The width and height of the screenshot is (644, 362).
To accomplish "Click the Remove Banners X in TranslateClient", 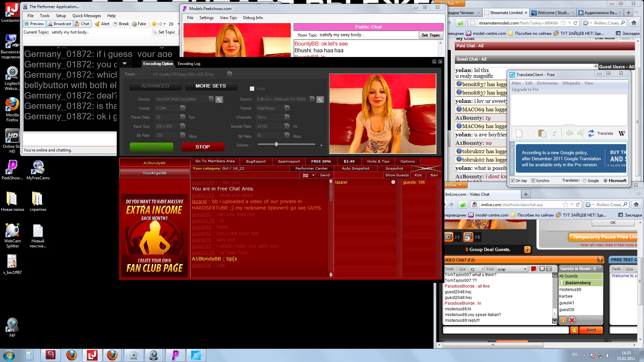I will pyautogui.click(x=512, y=144).
